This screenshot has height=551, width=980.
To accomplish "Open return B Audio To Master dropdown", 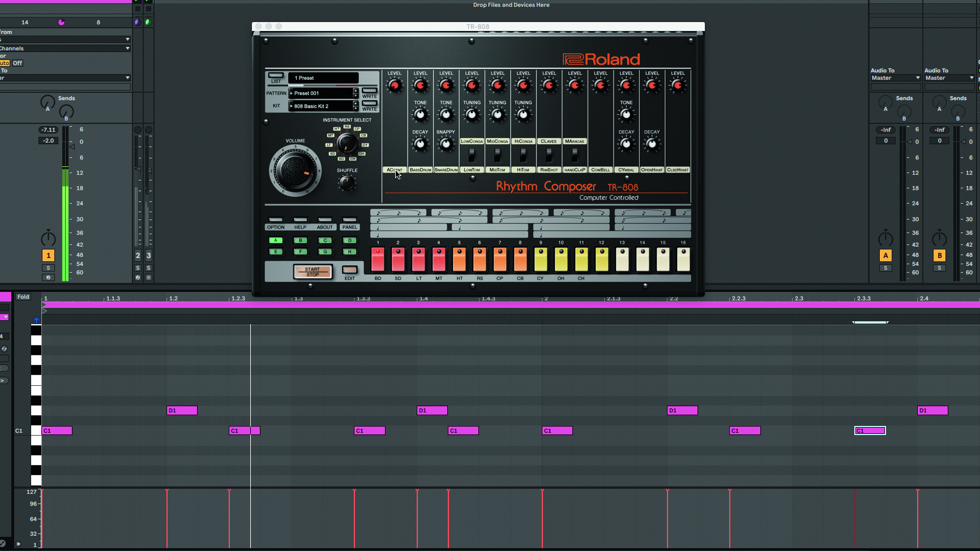I will [x=949, y=78].
